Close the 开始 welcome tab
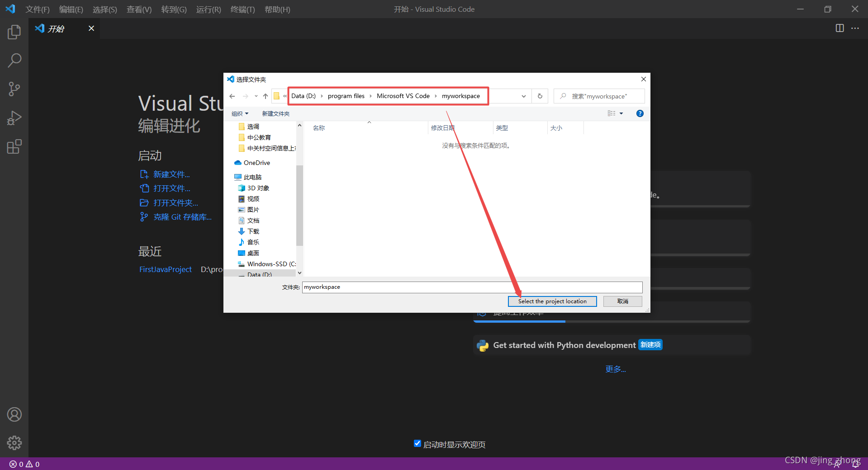 (x=91, y=28)
